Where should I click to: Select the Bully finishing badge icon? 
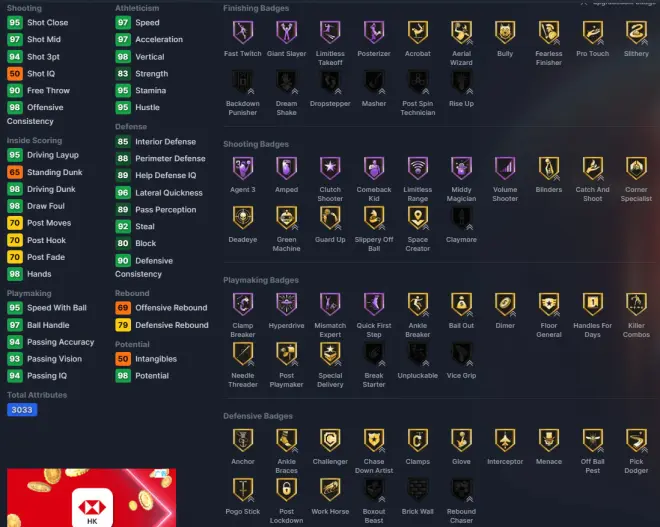[505, 32]
